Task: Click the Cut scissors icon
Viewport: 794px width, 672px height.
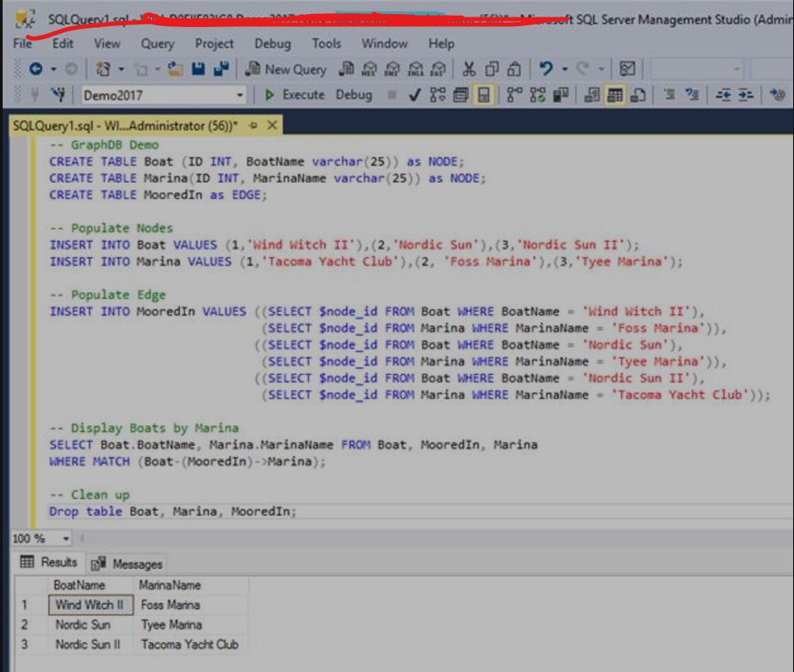Action: pyautogui.click(x=469, y=68)
